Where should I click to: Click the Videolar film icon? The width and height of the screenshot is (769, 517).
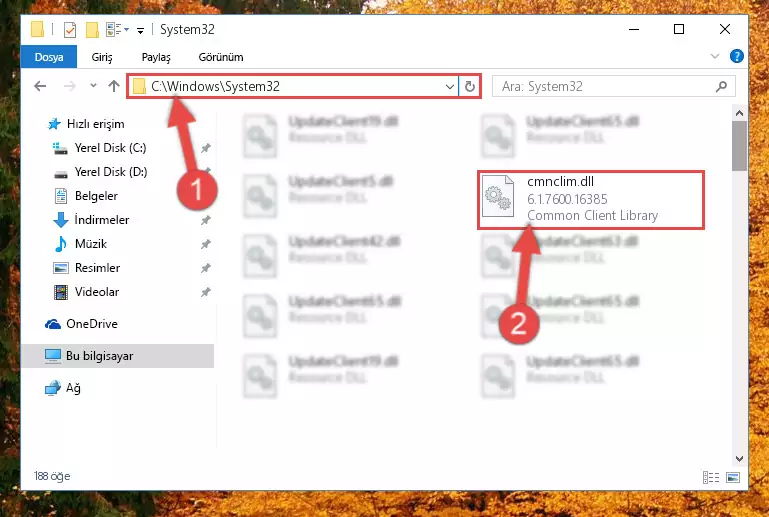(x=61, y=292)
